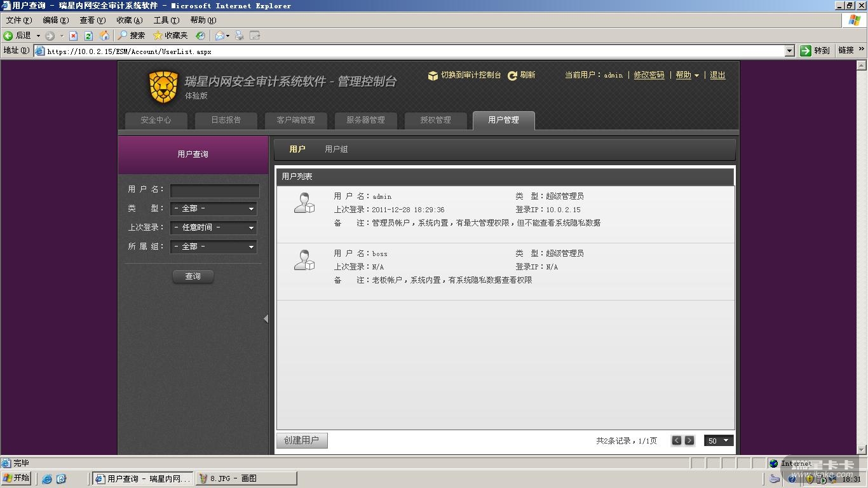
Task: Click the IE Home toolbar icon
Action: (x=104, y=36)
